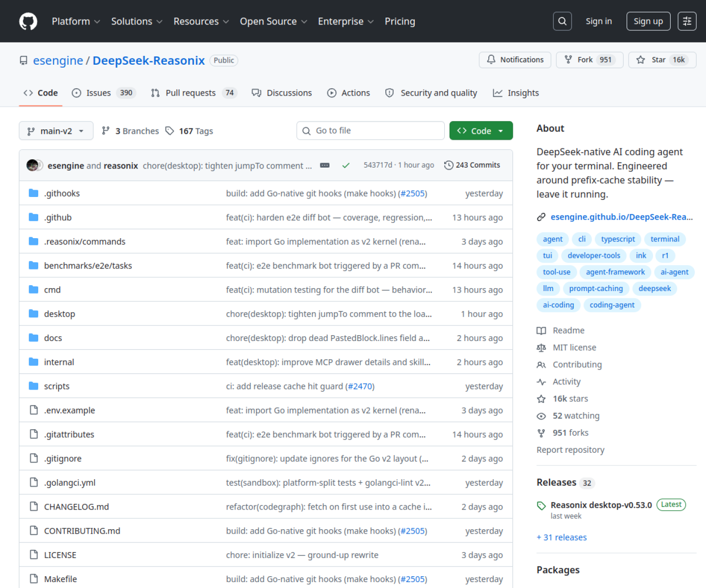This screenshot has height=588, width=706.
Task: Click the Sign in link
Action: coord(599,21)
